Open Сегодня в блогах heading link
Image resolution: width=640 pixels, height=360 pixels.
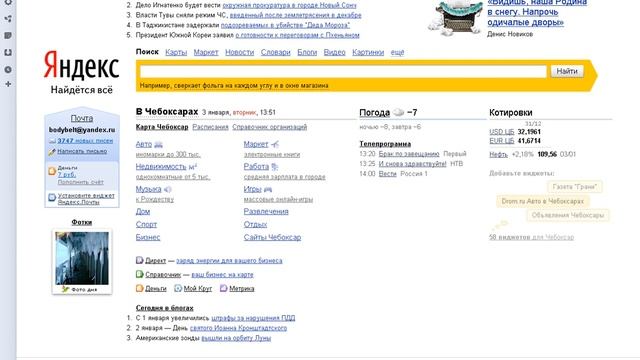(164, 308)
